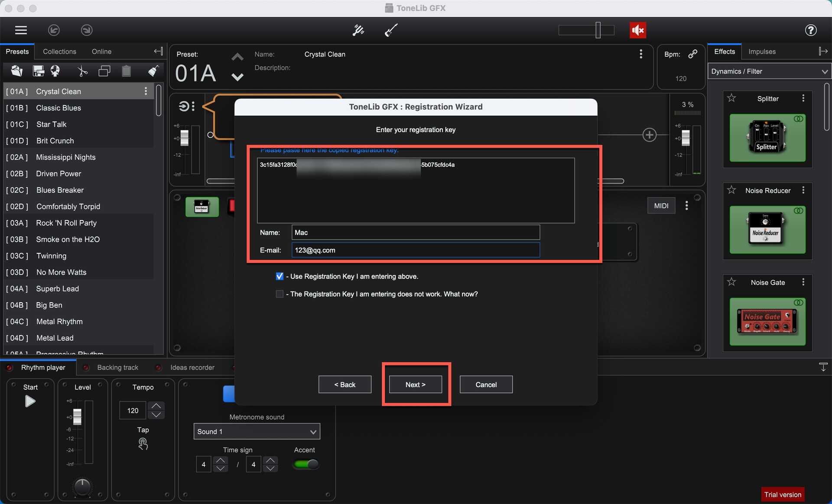Favorite the Noise Reducer effect star
Screen dimensions: 832x504
point(731,190)
